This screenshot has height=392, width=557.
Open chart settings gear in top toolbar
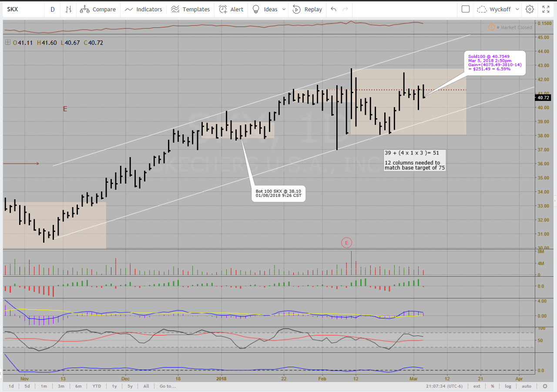pos(530,9)
